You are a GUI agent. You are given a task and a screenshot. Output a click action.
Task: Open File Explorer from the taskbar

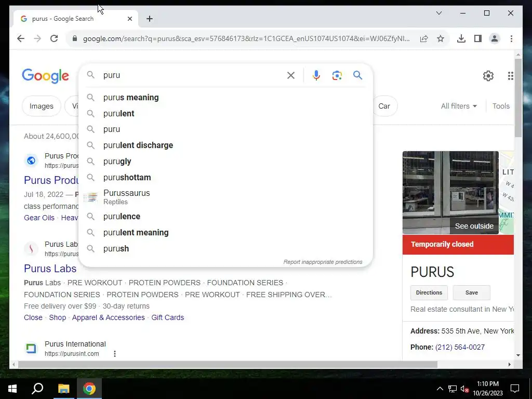coord(63,389)
